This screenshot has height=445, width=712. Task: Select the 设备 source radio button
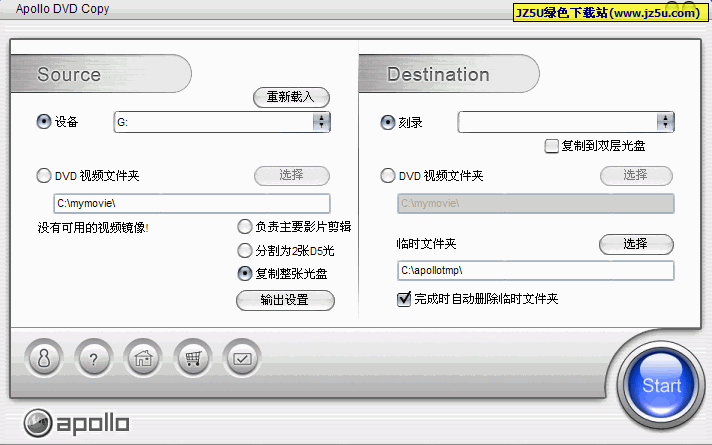pos(44,122)
